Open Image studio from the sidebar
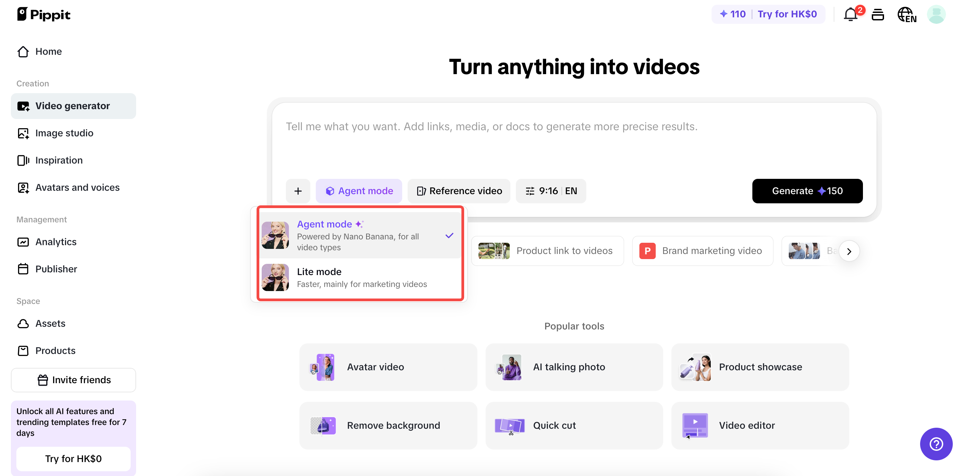Image resolution: width=980 pixels, height=476 pixels. tap(64, 133)
